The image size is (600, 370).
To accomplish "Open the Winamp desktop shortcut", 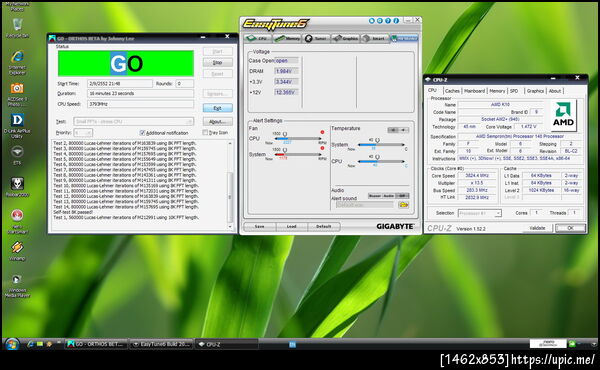I will pyautogui.click(x=17, y=251).
